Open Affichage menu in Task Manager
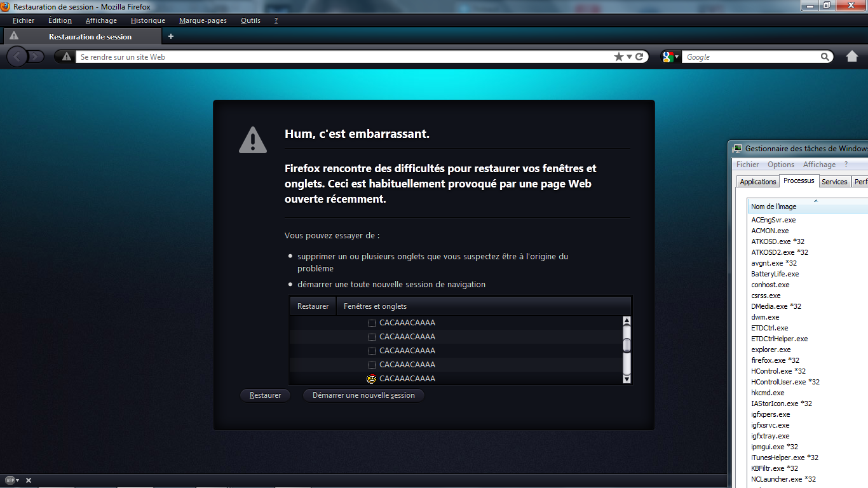 [x=819, y=165]
